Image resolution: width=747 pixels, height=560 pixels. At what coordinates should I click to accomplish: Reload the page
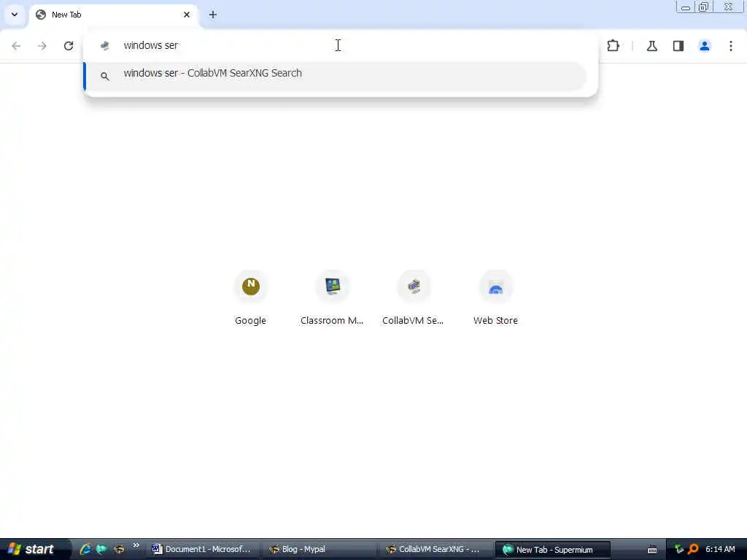[69, 46]
